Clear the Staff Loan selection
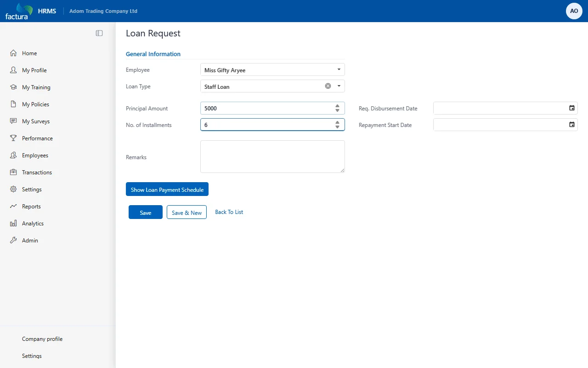588x368 pixels. click(328, 86)
